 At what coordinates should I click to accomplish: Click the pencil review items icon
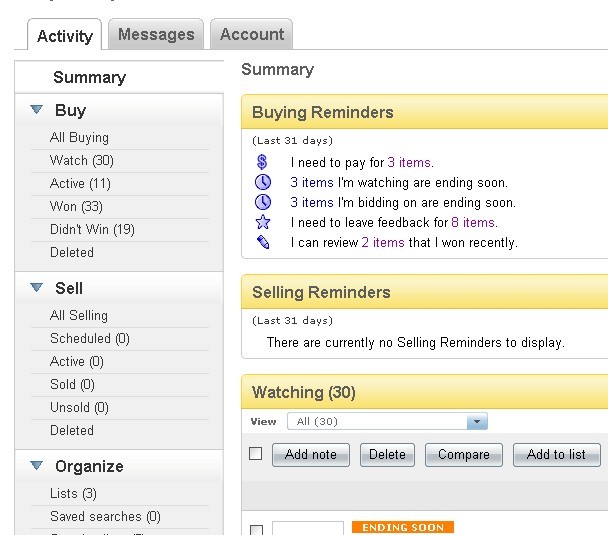(263, 242)
